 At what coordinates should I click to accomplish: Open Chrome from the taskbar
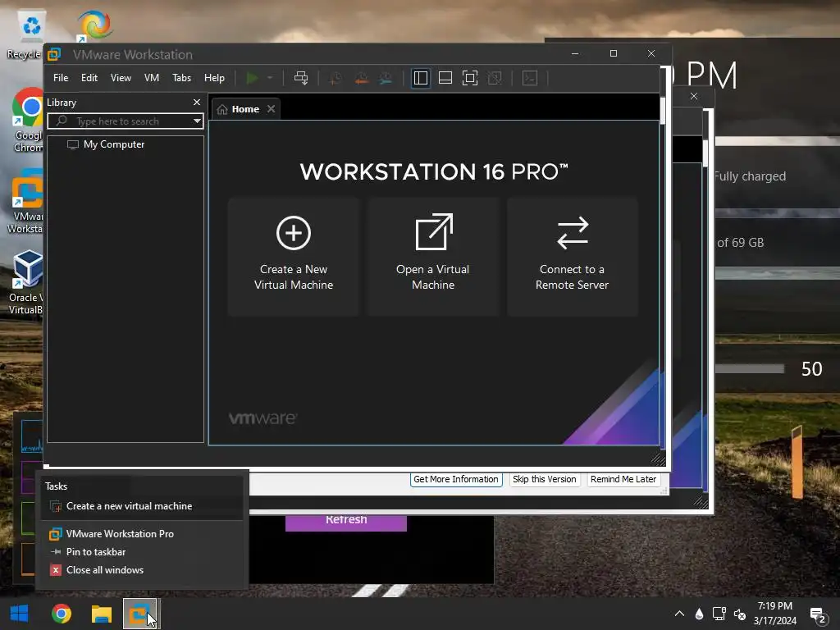61,614
